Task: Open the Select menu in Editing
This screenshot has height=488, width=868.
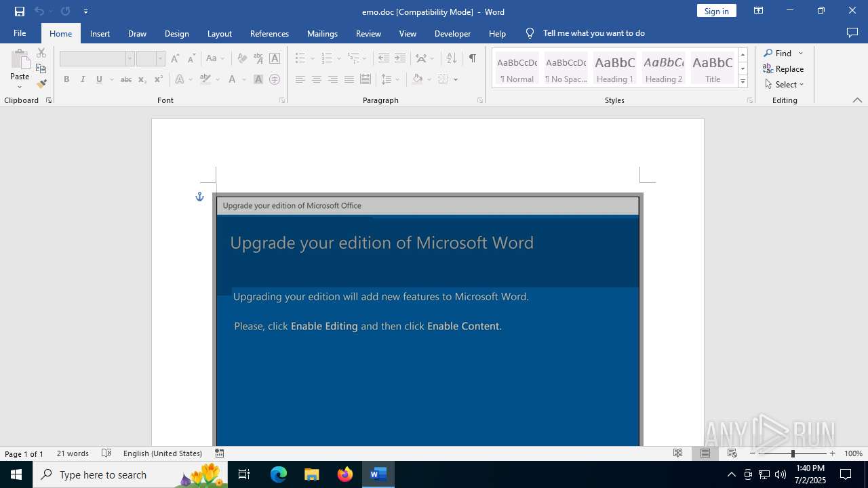Action: [784, 84]
